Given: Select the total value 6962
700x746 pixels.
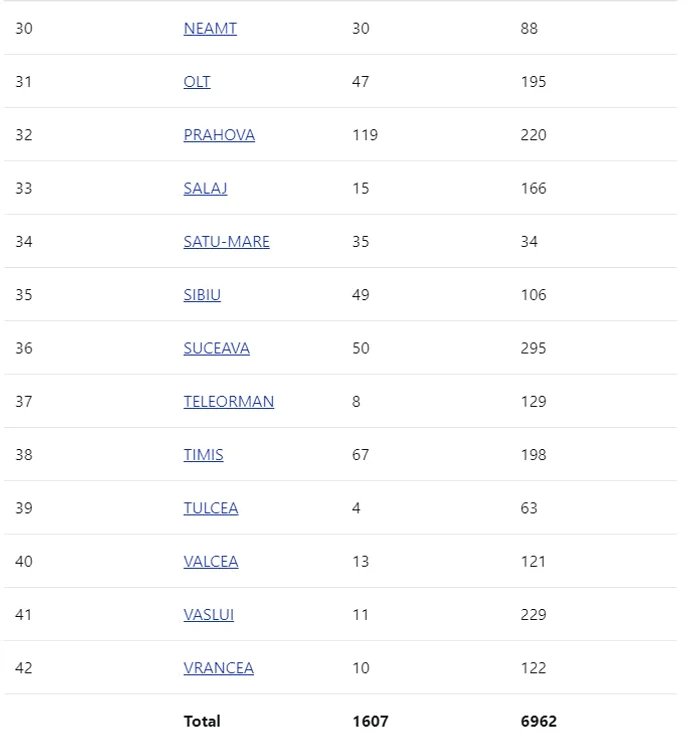Looking at the screenshot, I should point(539,721).
